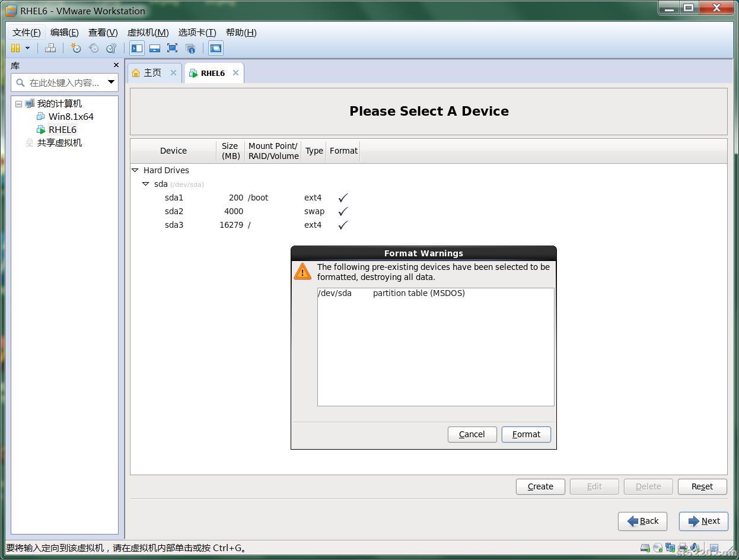
Task: Click the Format column header
Action: click(343, 151)
